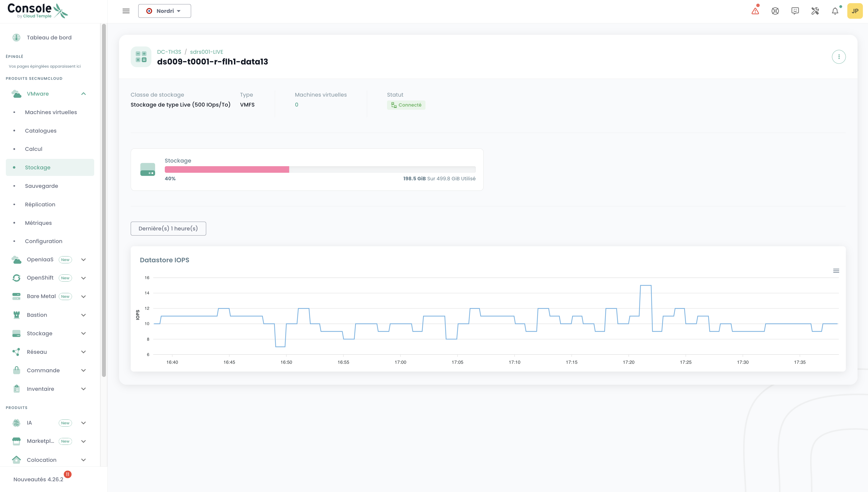Image resolution: width=868 pixels, height=492 pixels.
Task: Click the feedback chat smiley icon
Action: 795,11
